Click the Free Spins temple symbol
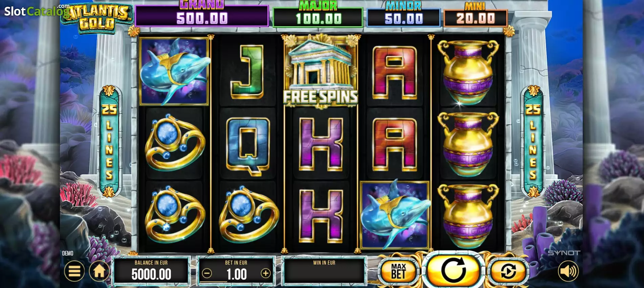The image size is (644, 288). click(x=320, y=71)
